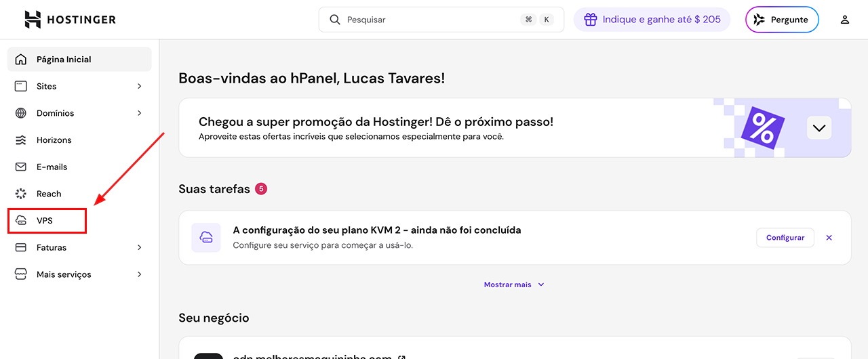Click the Pesquisar search field

click(427, 20)
